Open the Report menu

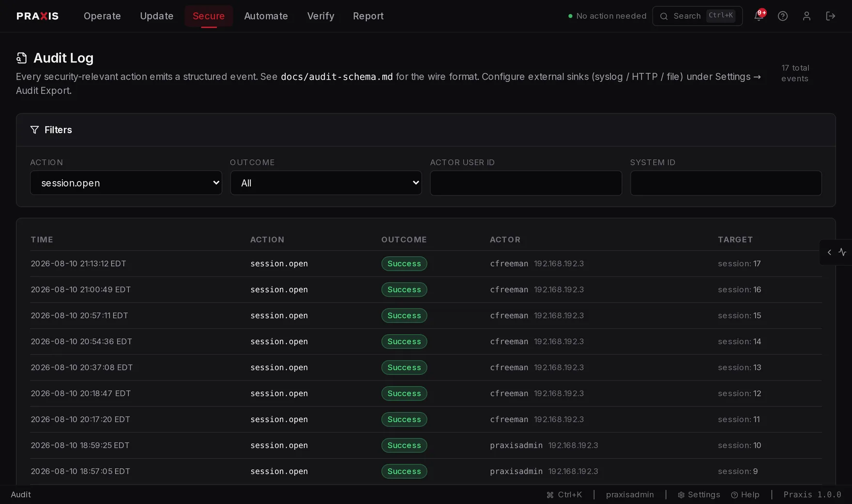(x=368, y=16)
